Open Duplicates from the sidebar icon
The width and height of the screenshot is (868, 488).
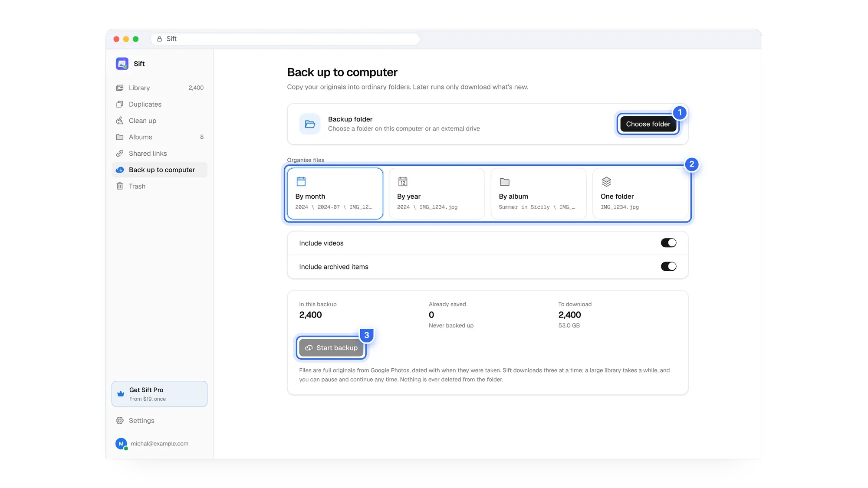pos(120,104)
